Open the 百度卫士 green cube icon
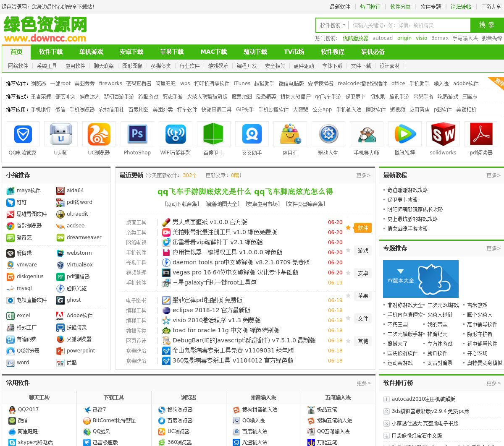 pyautogui.click(x=213, y=134)
